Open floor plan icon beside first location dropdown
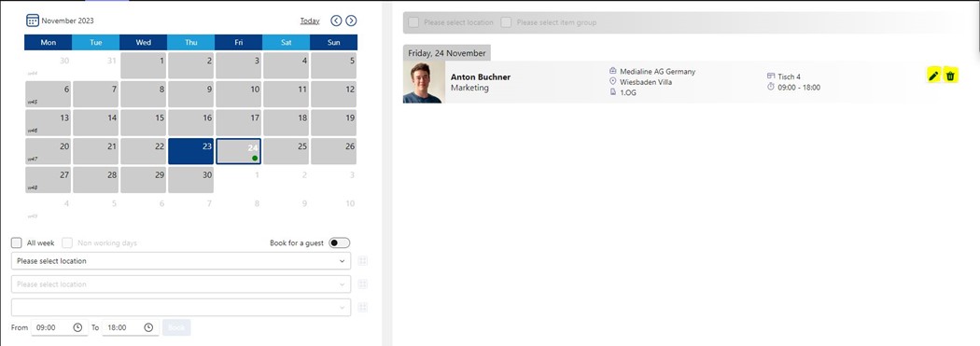Screen dimensions: 980x346 (x=362, y=261)
